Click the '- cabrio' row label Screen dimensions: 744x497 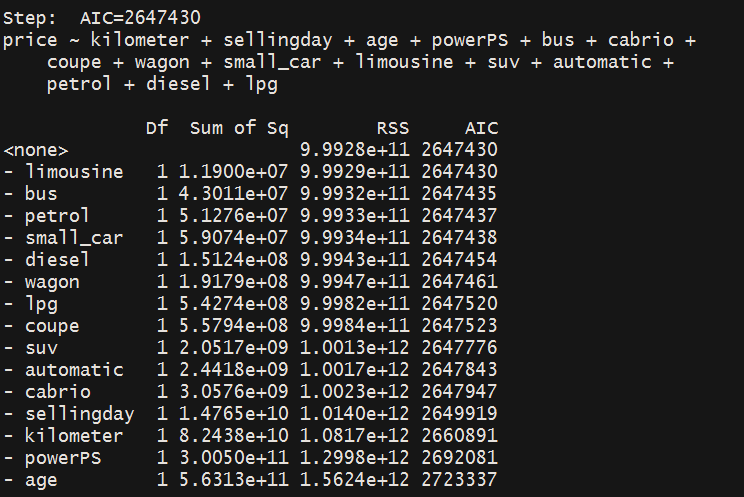(47, 392)
